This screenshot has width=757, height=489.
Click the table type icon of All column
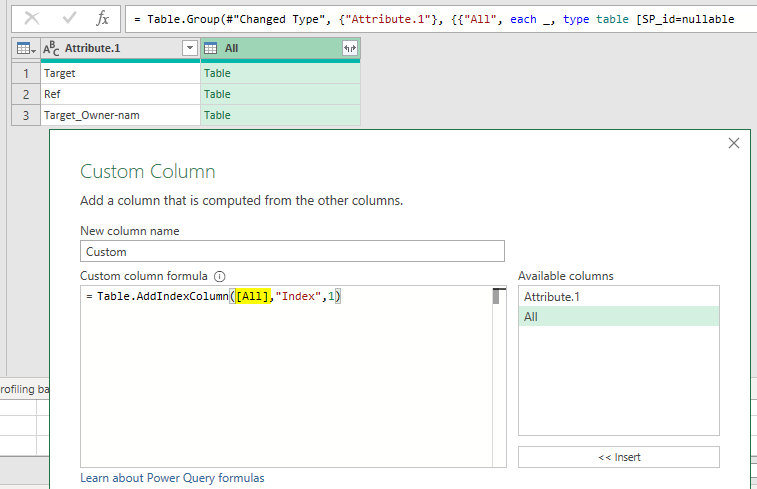click(x=210, y=48)
